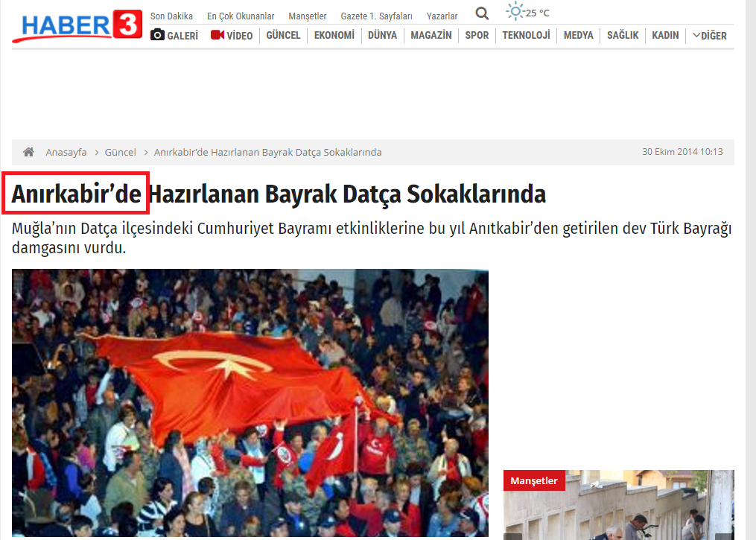Click the camera icon beside Galeri
Image resolution: width=756 pixels, height=540 pixels.
(157, 35)
